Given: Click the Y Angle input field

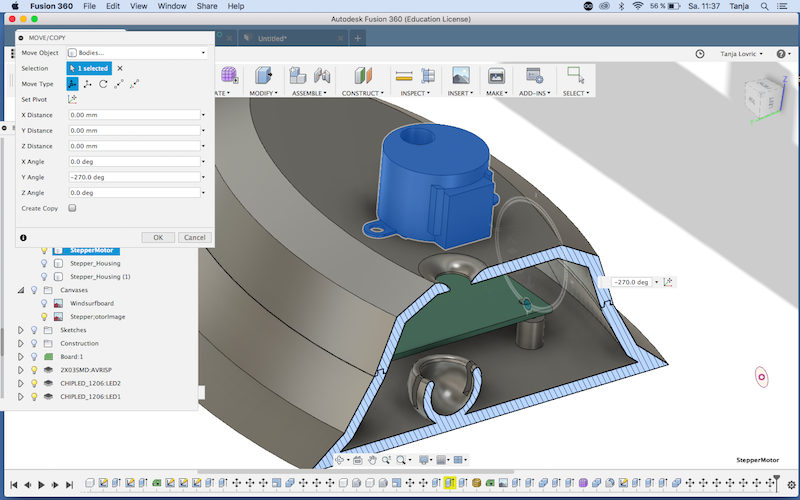Looking at the screenshot, I should [135, 177].
